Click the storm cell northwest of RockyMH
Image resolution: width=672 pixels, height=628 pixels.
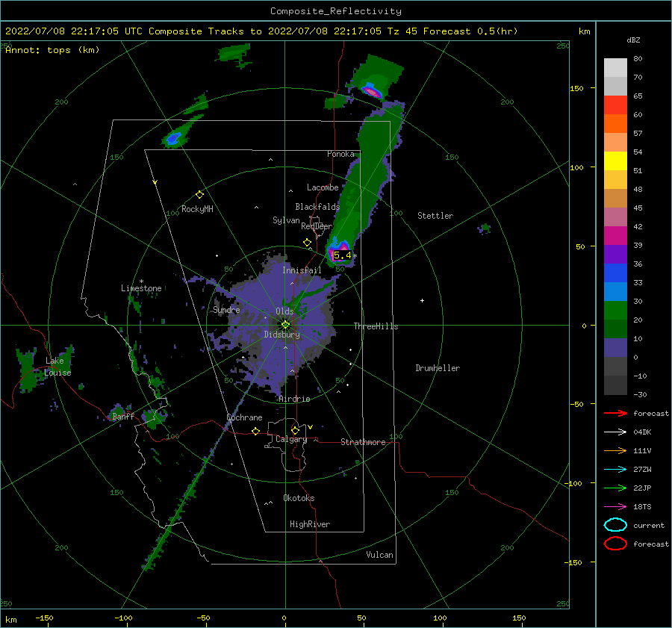(173, 138)
